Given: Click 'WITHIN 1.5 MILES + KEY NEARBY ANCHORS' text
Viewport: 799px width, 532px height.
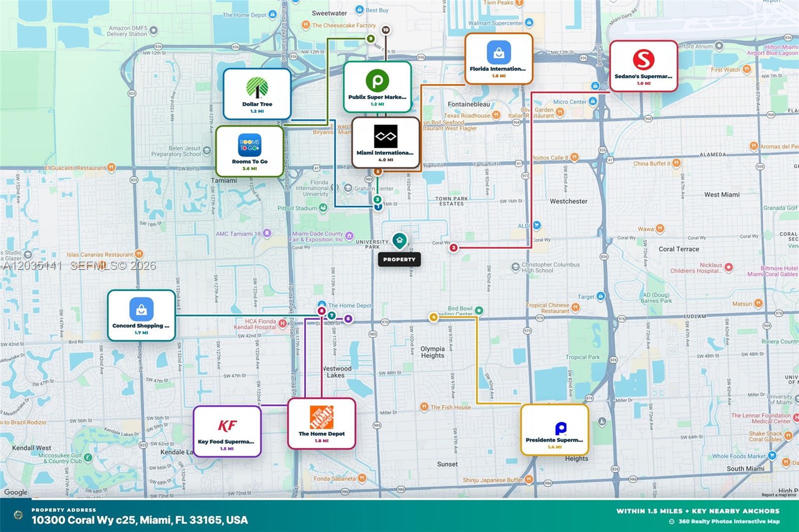Looking at the screenshot, I should (698, 511).
